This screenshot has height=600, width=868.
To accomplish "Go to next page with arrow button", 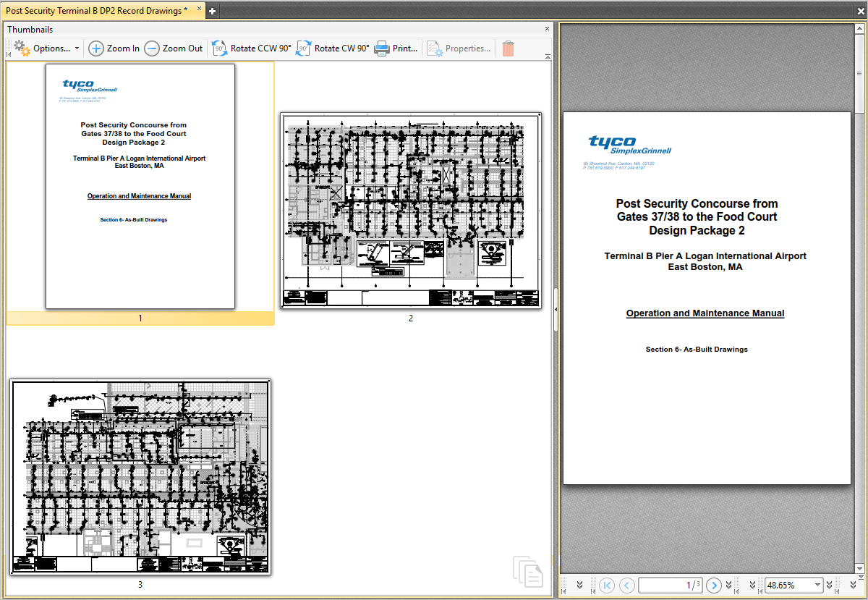I will click(x=713, y=586).
